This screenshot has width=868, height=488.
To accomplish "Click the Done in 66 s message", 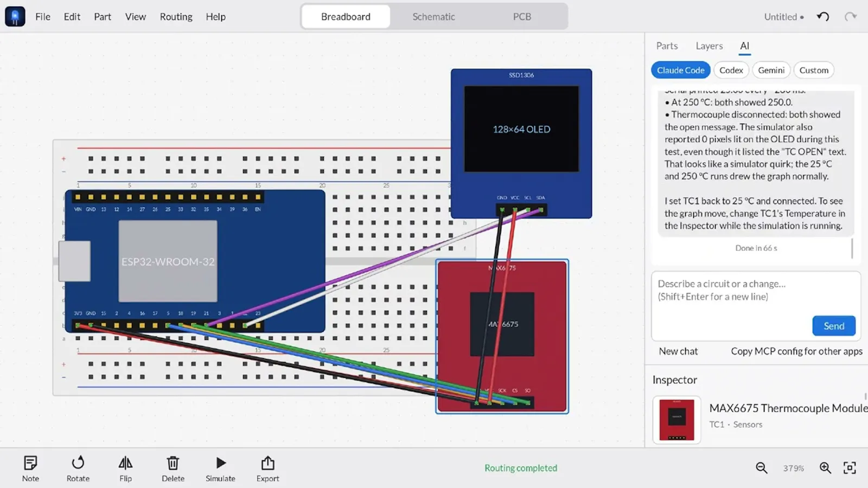I will pyautogui.click(x=756, y=248).
